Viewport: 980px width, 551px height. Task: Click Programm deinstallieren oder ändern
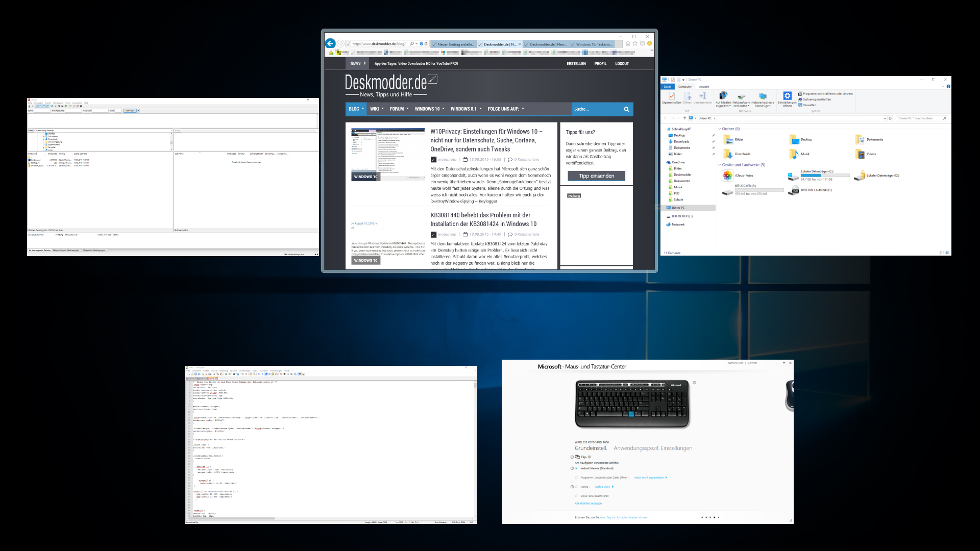(825, 94)
